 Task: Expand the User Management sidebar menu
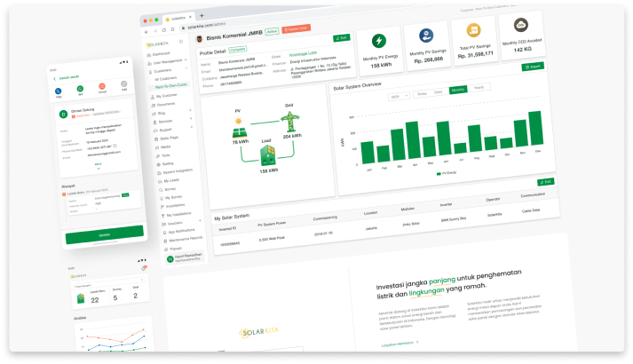coord(166,62)
